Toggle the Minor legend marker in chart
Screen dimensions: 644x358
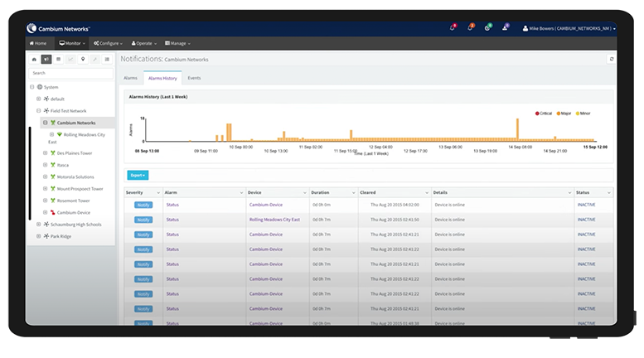pos(578,114)
